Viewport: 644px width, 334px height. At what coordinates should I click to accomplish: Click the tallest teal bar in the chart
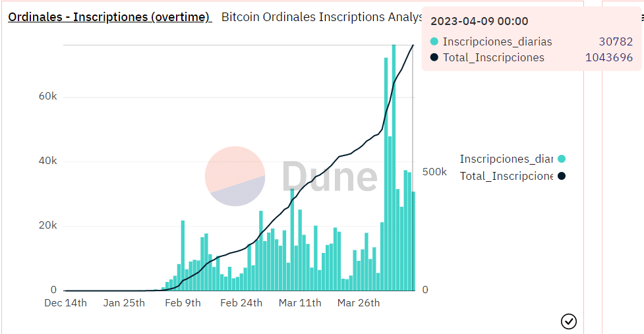coord(394,168)
